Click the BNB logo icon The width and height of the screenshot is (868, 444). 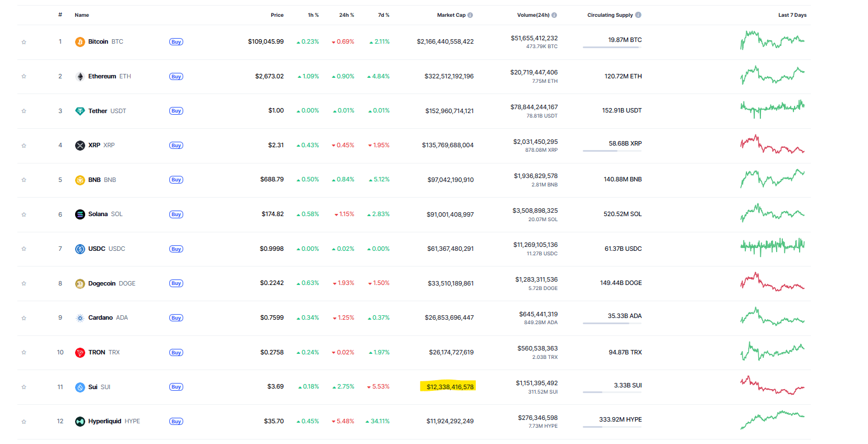80,180
